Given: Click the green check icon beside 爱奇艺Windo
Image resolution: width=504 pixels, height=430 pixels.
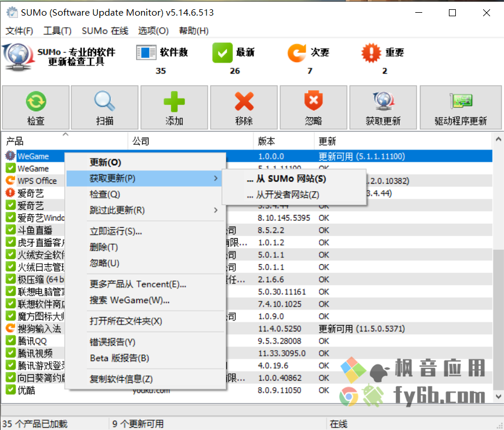Looking at the screenshot, I should click(x=10, y=217).
